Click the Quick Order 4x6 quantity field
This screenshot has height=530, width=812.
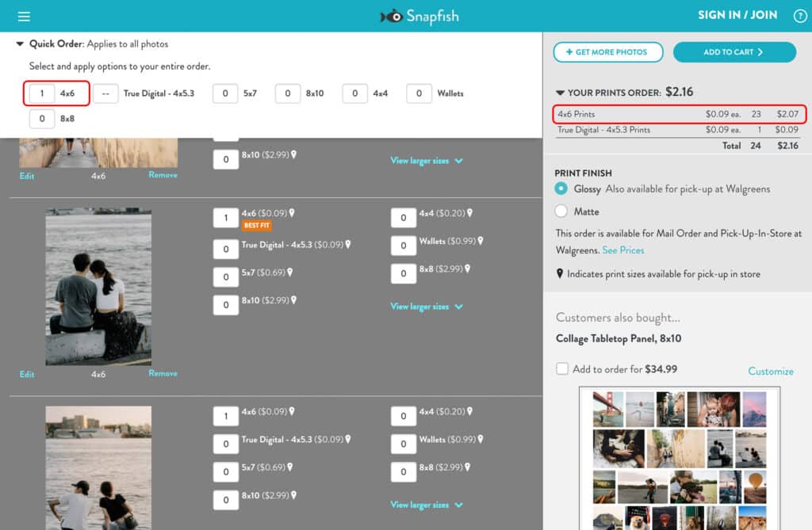(x=42, y=93)
